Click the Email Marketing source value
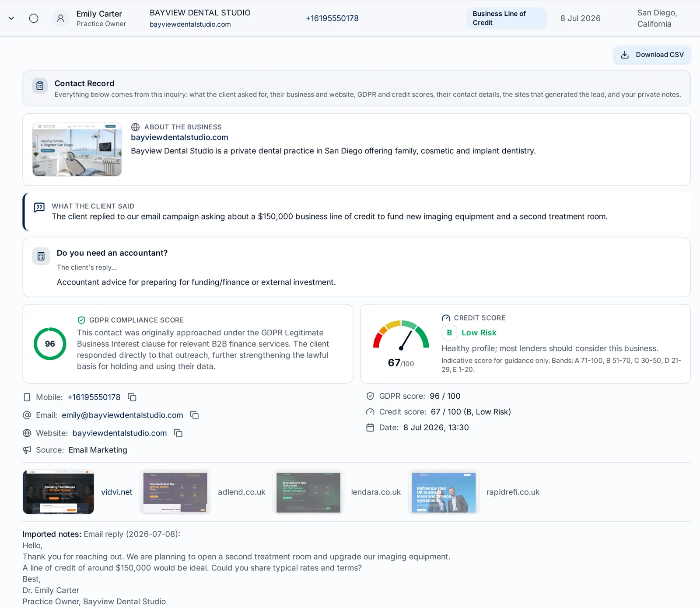Screen dimensions: 700x609 (98, 450)
